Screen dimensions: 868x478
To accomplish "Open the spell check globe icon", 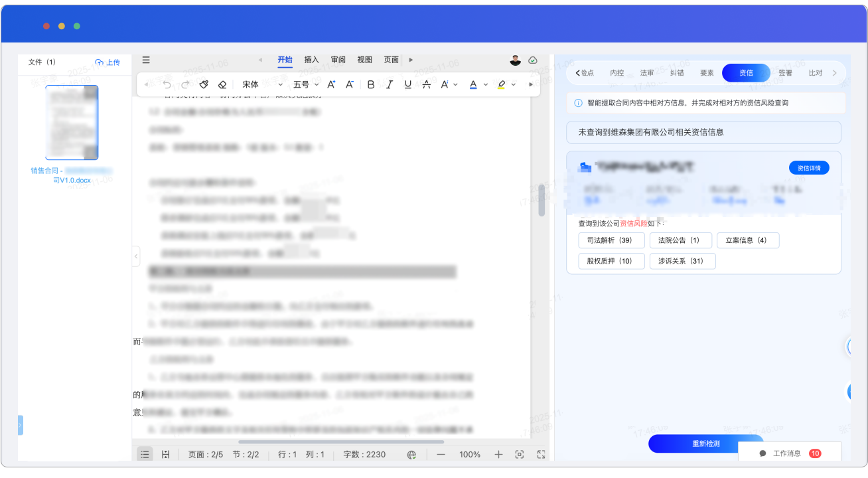I will [x=411, y=455].
